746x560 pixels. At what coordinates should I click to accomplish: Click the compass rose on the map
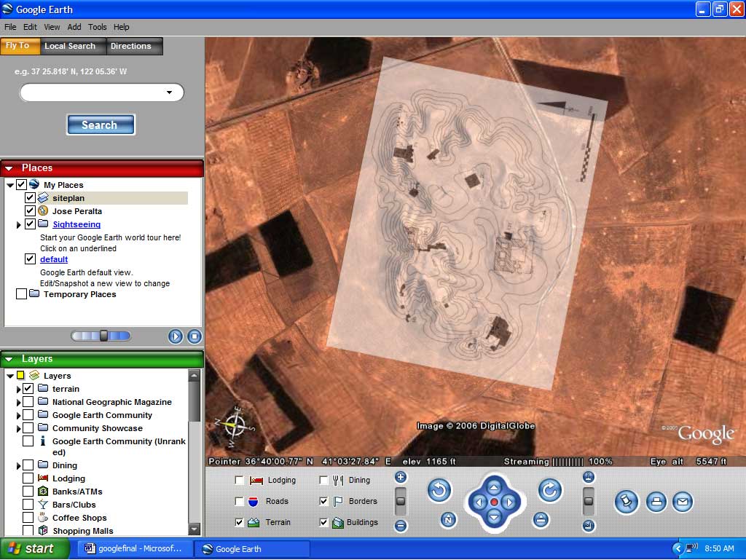(x=235, y=425)
